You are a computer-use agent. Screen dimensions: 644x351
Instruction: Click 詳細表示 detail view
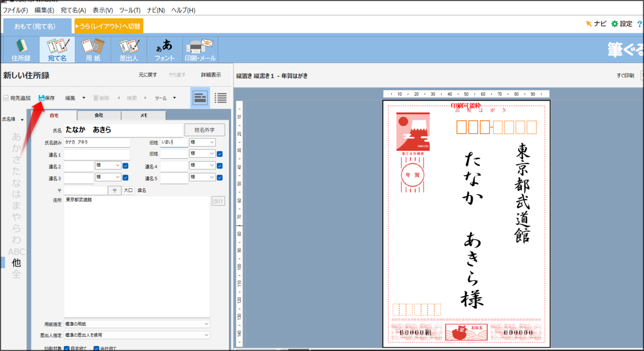[x=211, y=75]
